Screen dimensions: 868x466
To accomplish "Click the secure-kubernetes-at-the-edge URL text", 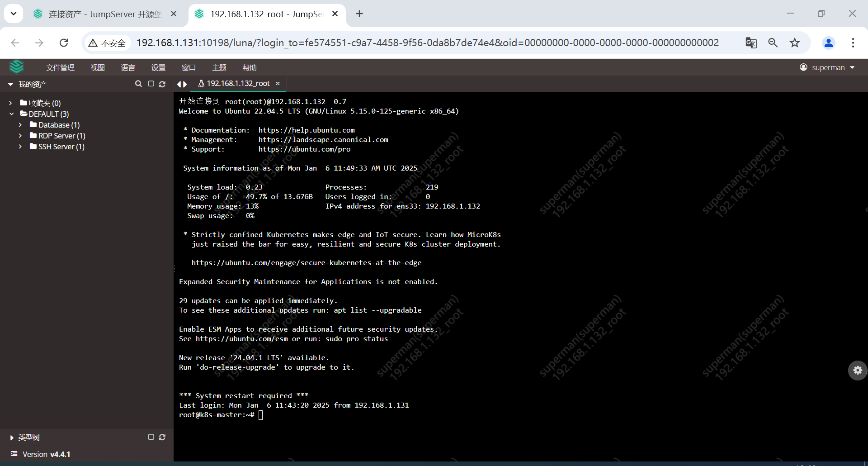I will (x=307, y=263).
